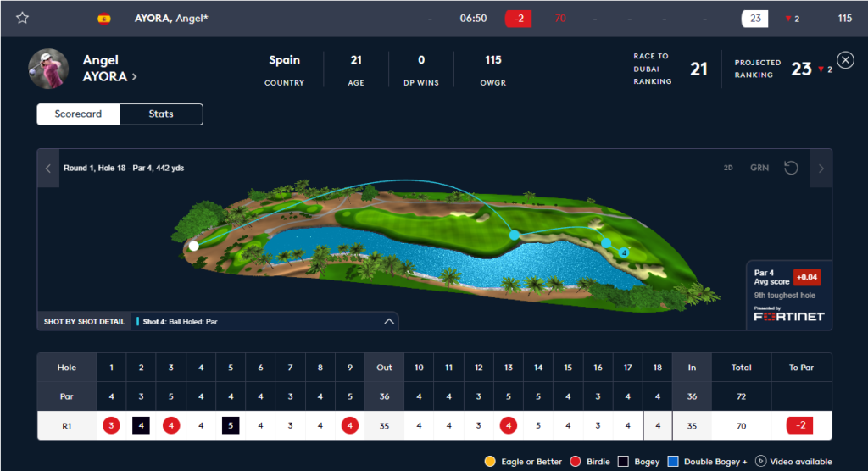This screenshot has height=471, width=868.
Task: Expand the shot by shot detail
Action: point(388,322)
